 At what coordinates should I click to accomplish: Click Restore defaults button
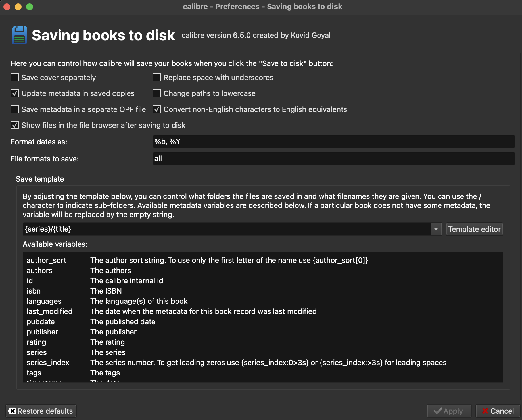[41, 411]
